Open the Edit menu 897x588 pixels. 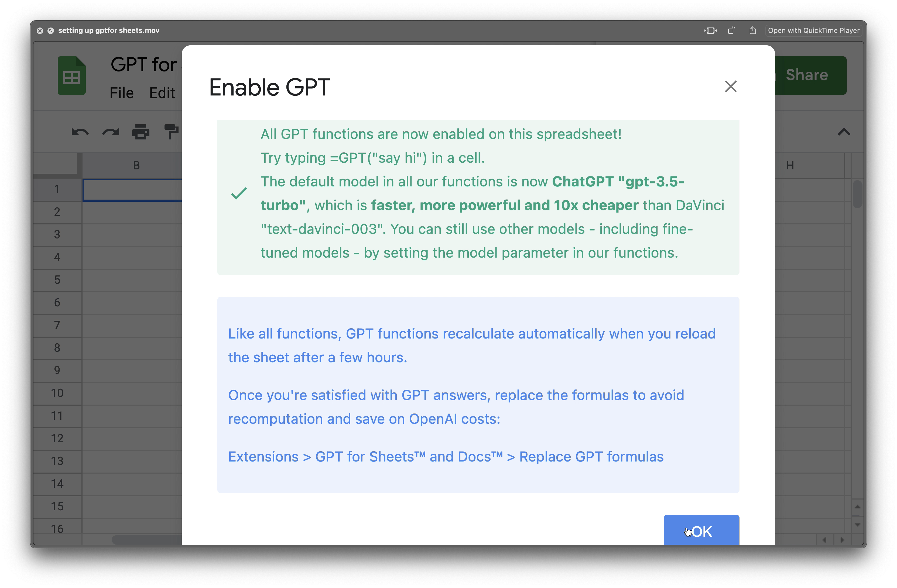[162, 93]
